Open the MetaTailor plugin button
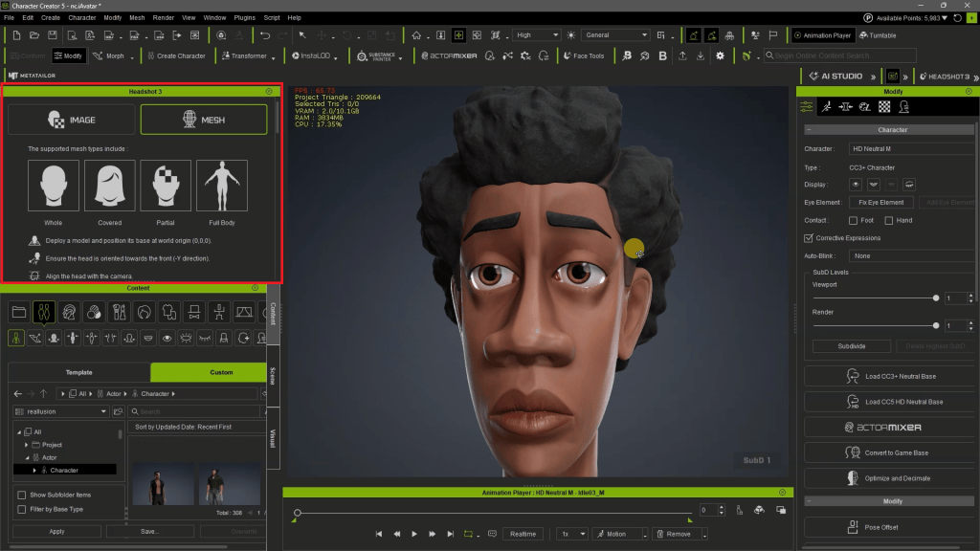Screen dimensions: 980x551 tap(32, 76)
